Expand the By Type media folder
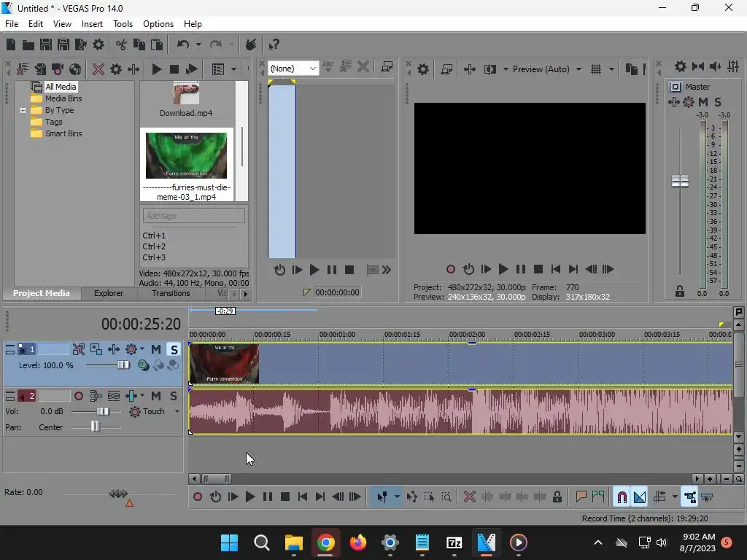This screenshot has height=560, width=747. click(23, 111)
